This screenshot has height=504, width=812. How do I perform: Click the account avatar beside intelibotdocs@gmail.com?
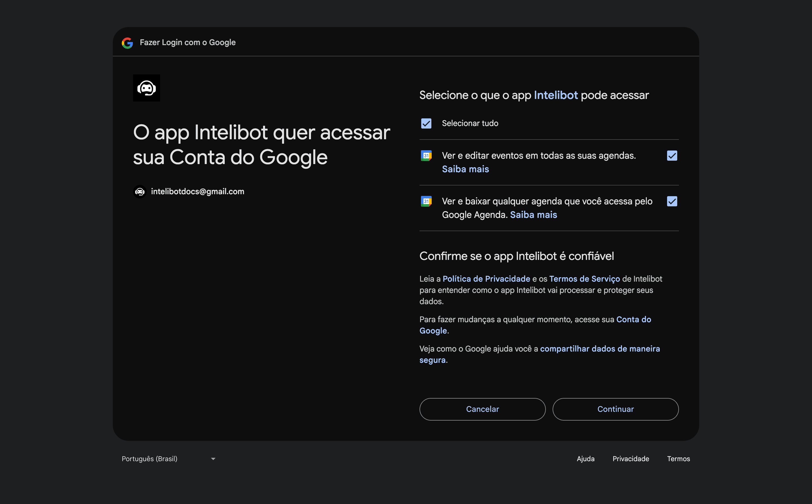pos(140,192)
